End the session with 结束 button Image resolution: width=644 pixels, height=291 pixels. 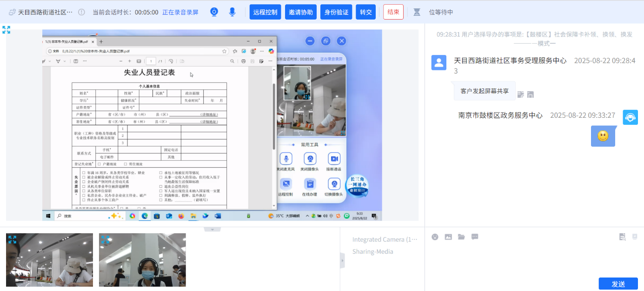pos(393,12)
